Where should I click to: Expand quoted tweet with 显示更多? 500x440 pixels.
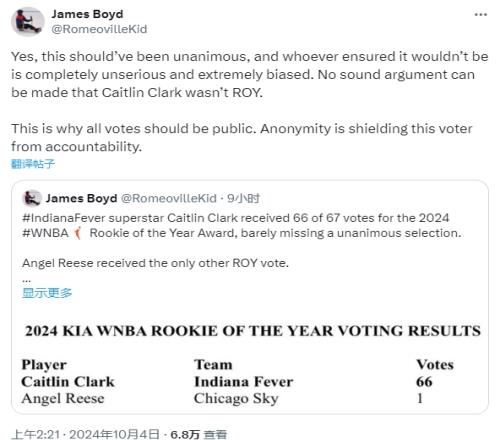point(47,293)
